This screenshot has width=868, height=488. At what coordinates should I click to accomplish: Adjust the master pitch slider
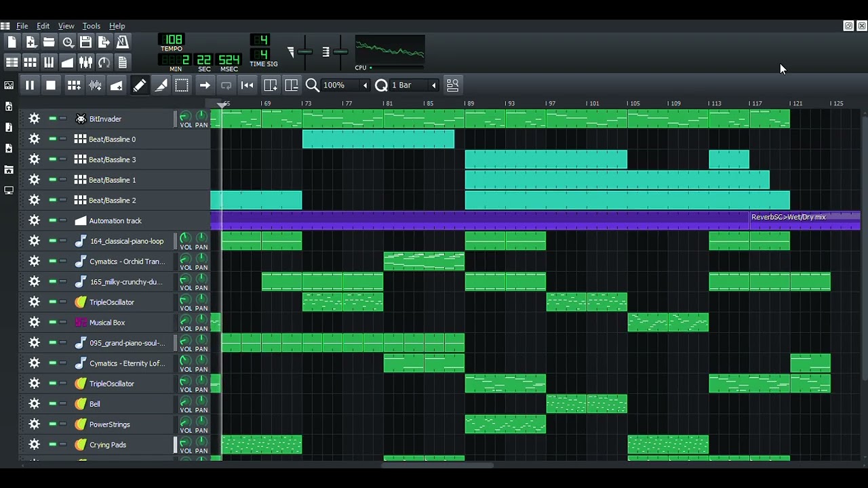tap(340, 52)
